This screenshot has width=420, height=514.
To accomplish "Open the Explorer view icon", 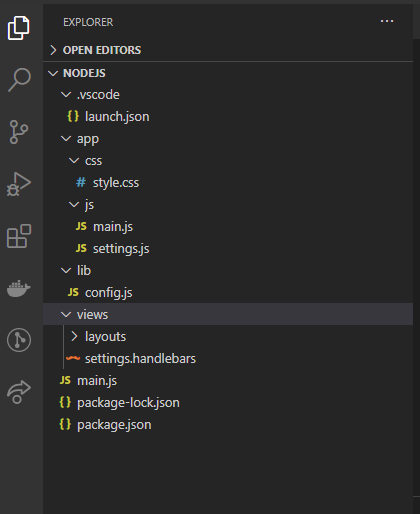I will 19,28.
